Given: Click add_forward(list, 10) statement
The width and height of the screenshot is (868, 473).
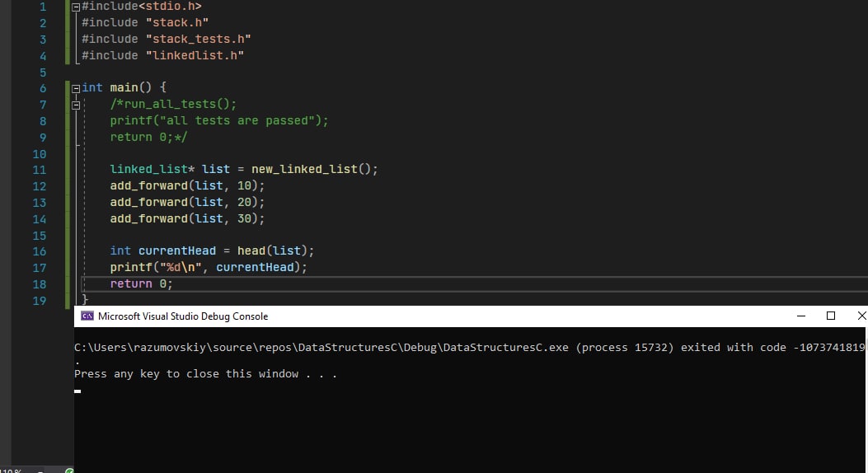Looking at the screenshot, I should 187,186.
